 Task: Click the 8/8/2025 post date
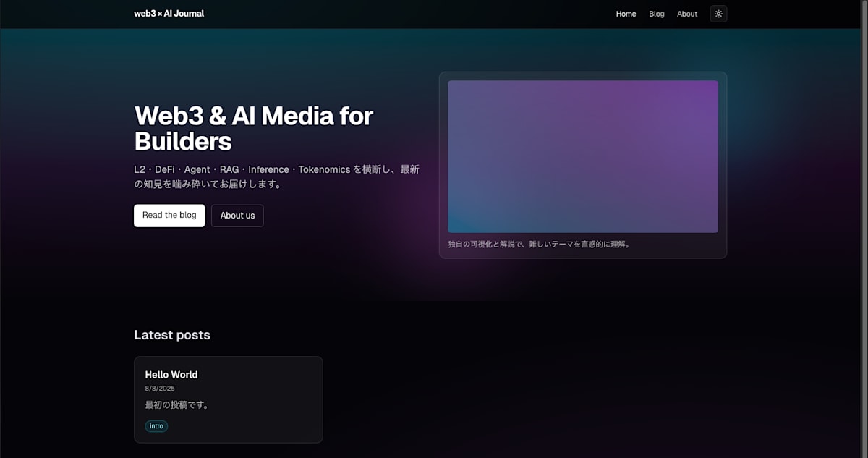160,389
